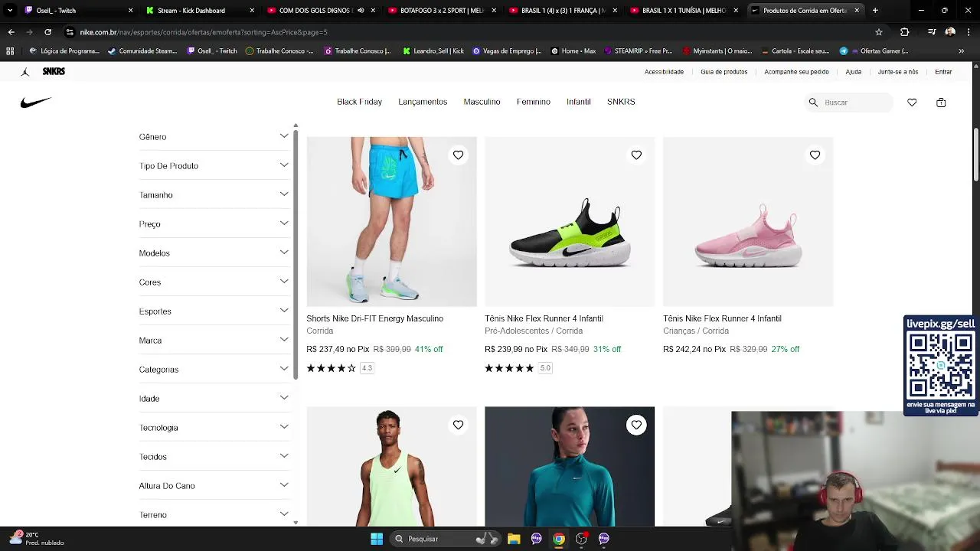Open the Ofertas Gamer bookmark
The width and height of the screenshot is (980, 551).
(874, 51)
